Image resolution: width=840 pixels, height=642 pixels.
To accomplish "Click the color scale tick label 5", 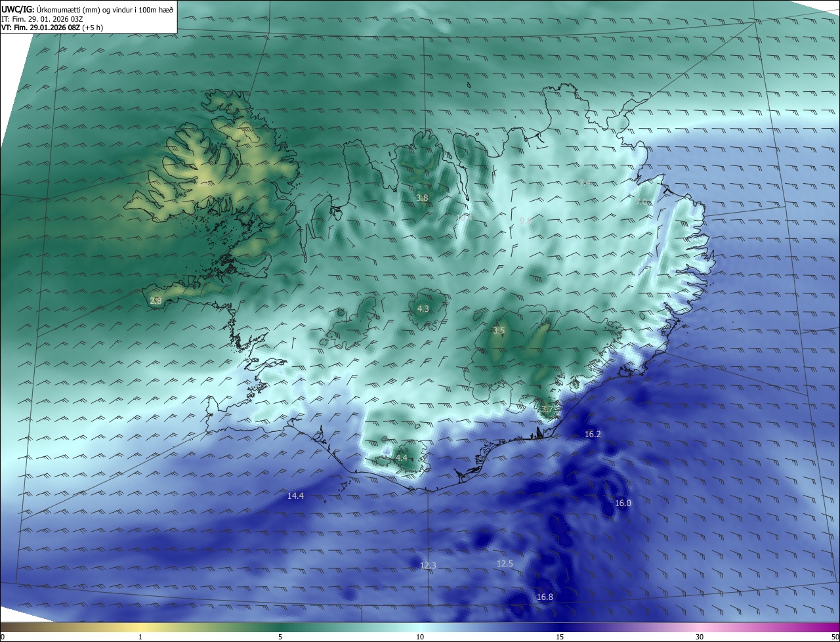I will [280, 637].
